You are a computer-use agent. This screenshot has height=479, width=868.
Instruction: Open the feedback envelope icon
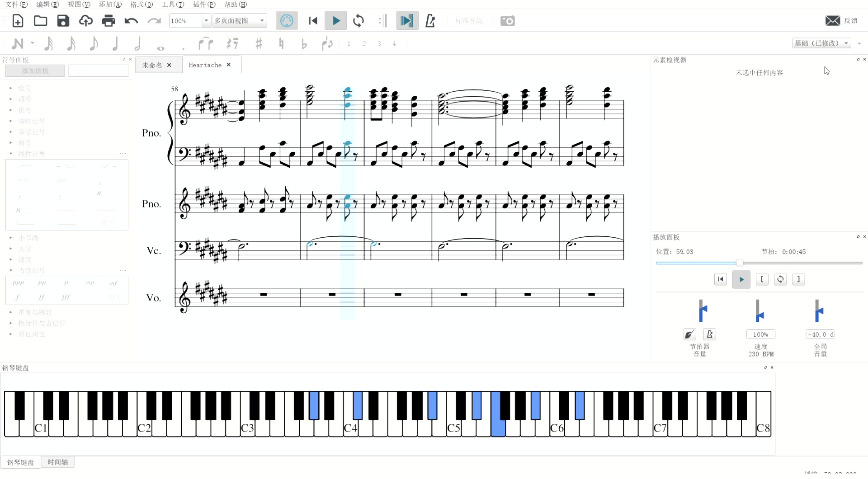833,21
